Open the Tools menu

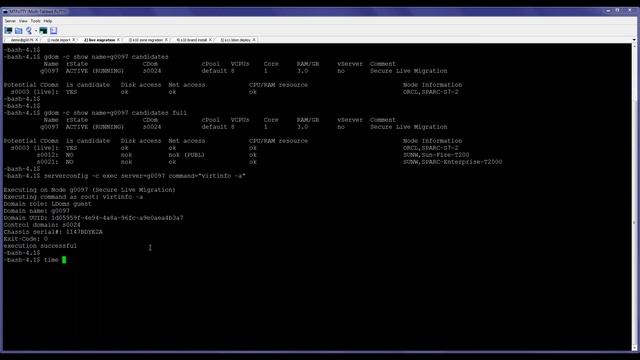pyautogui.click(x=36, y=21)
